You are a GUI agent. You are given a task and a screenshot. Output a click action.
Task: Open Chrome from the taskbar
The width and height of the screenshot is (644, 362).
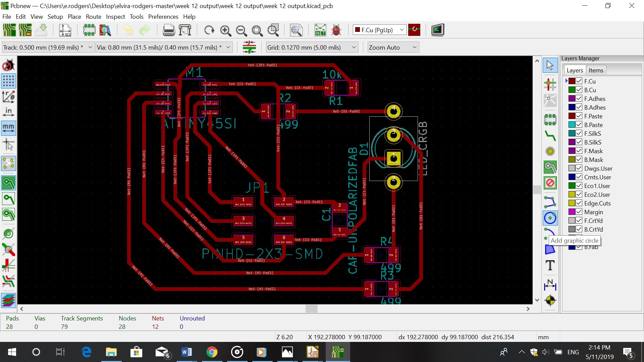[x=212, y=352]
